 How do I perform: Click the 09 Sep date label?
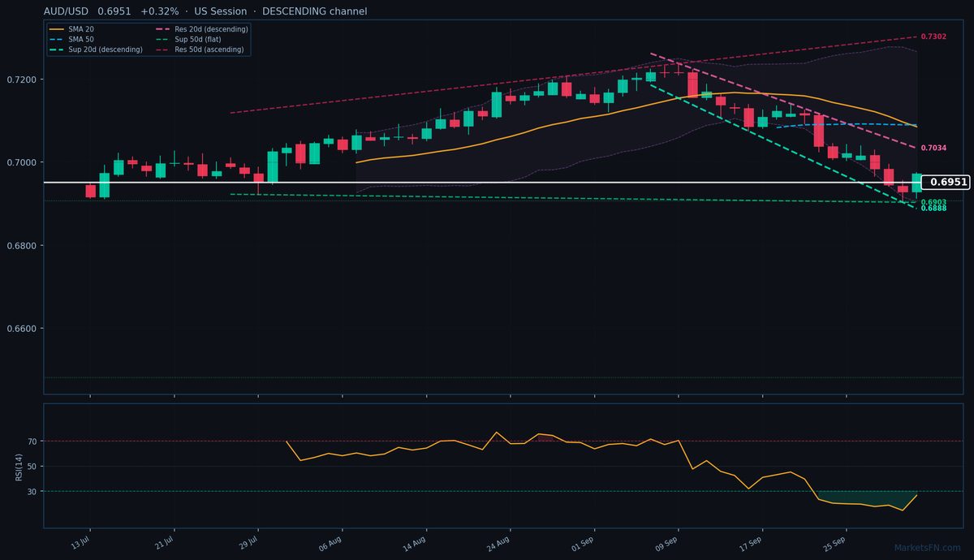[x=666, y=543]
